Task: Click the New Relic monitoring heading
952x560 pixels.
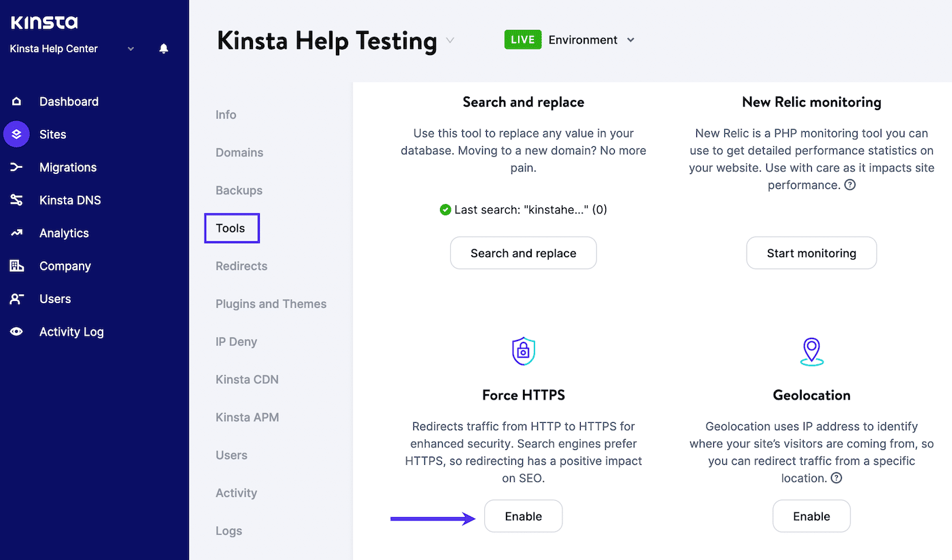Action: pyautogui.click(x=811, y=102)
